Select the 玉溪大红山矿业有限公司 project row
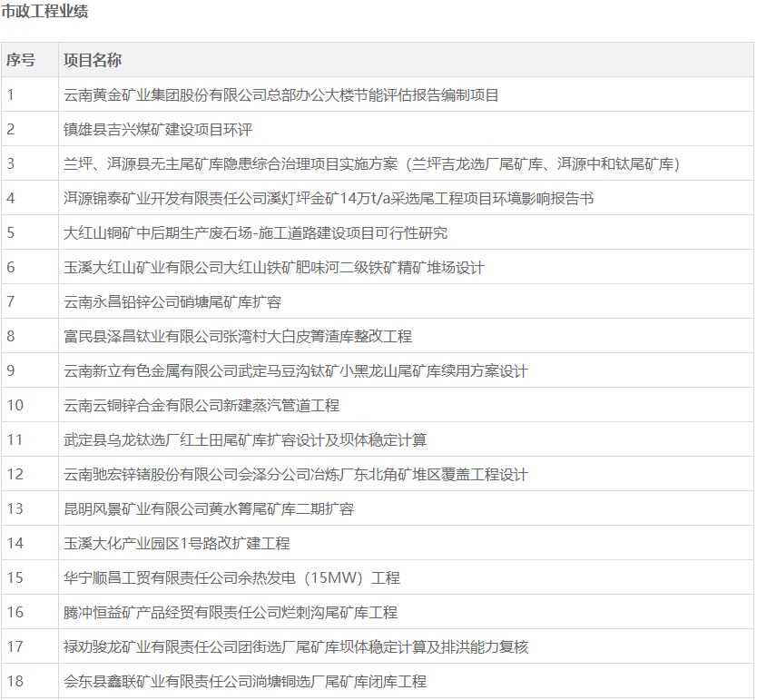757x700 pixels. coord(273,267)
